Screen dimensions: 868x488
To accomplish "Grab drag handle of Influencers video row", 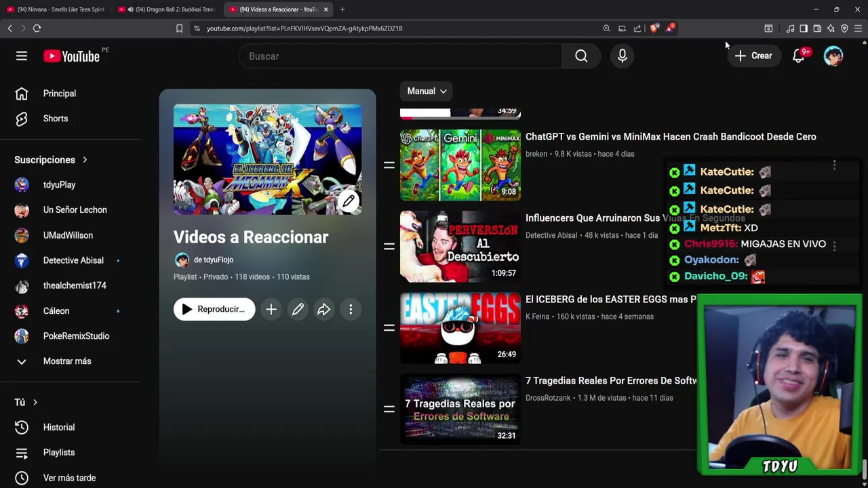I will click(x=389, y=246).
